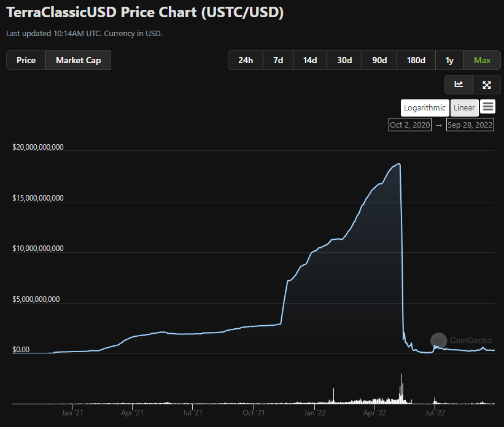This screenshot has width=504, height=427.
Task: Click the $20,000,000,000 axis label
Action: click(38, 147)
